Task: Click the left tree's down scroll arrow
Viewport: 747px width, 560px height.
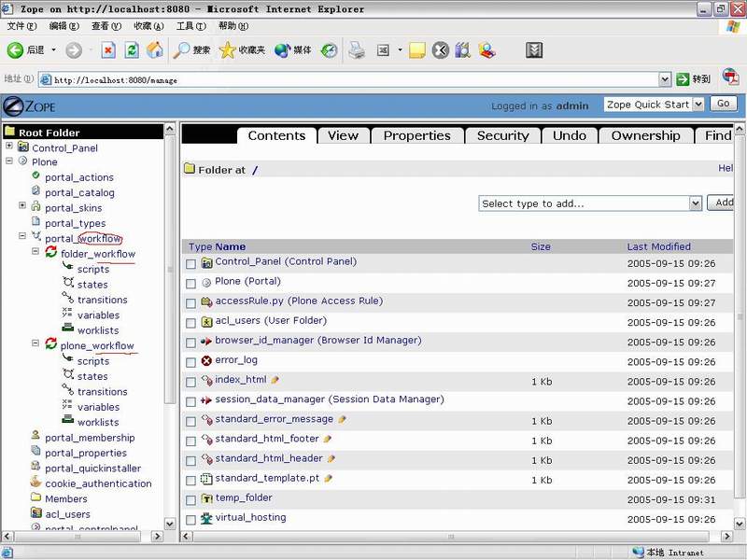Action: pyautogui.click(x=170, y=524)
